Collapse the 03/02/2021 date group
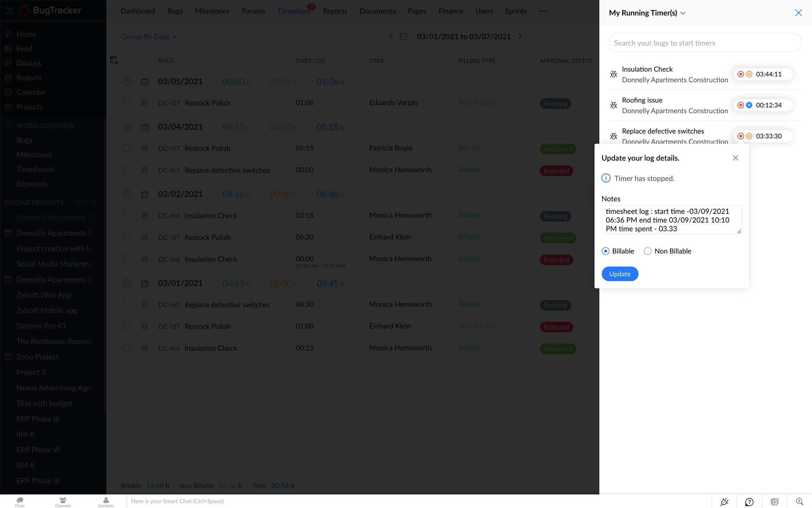This screenshot has width=812, height=508. [x=127, y=194]
